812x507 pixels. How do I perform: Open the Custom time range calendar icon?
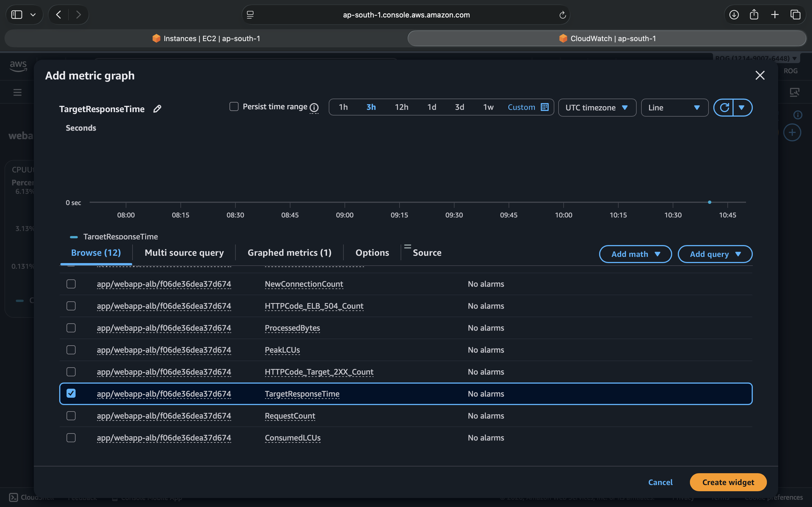[x=545, y=107]
